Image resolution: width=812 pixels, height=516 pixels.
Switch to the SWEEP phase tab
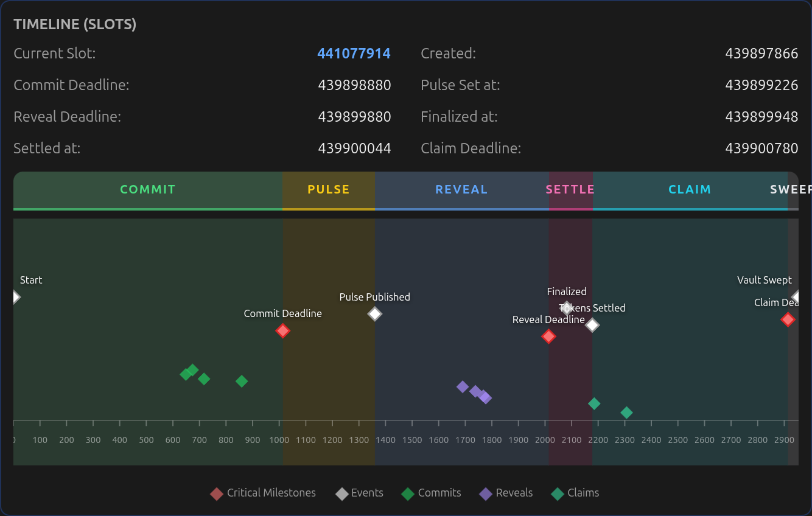pos(790,190)
